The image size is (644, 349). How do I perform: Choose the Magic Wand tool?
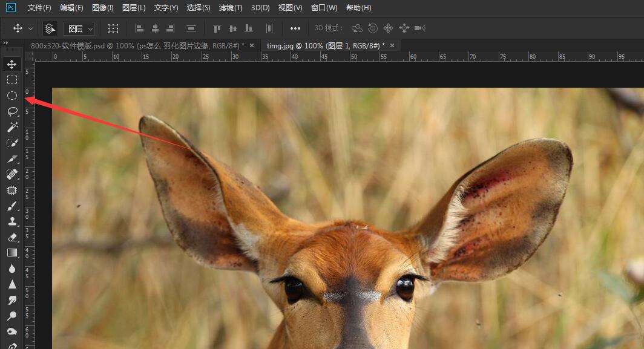[12, 127]
